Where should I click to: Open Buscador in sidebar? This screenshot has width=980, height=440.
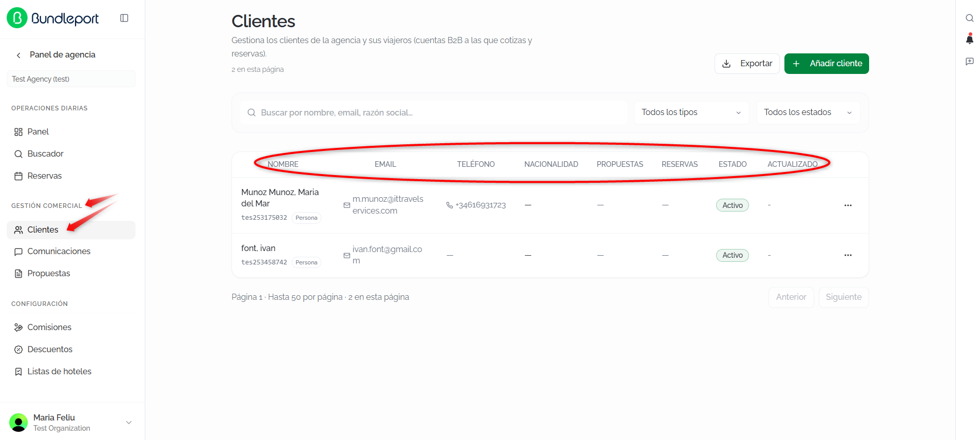71,154
